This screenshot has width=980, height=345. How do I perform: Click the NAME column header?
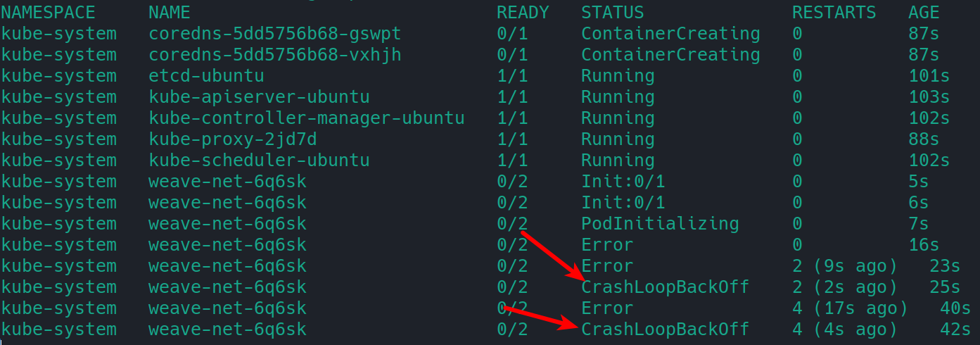pos(170,12)
